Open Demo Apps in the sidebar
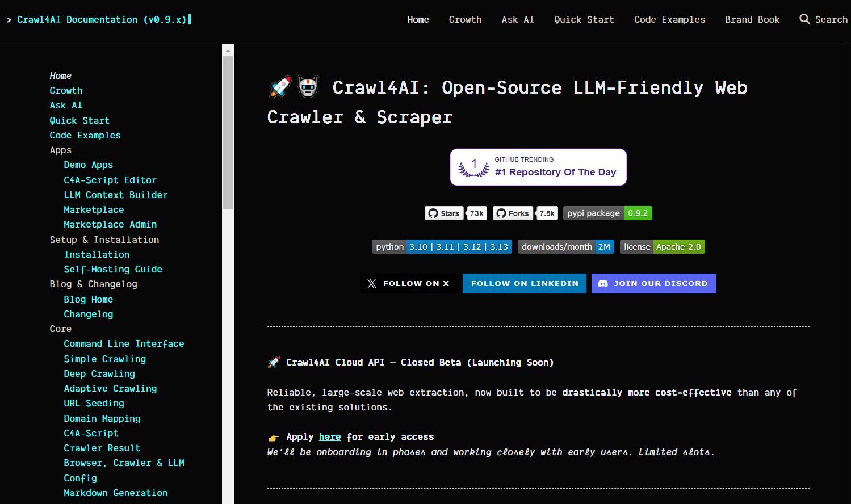 coord(88,165)
